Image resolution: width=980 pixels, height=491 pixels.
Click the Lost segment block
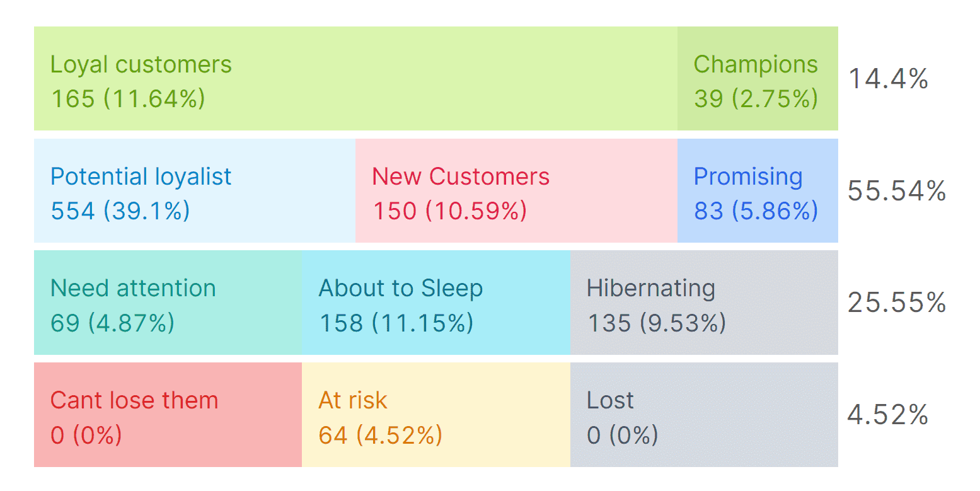[x=703, y=415]
